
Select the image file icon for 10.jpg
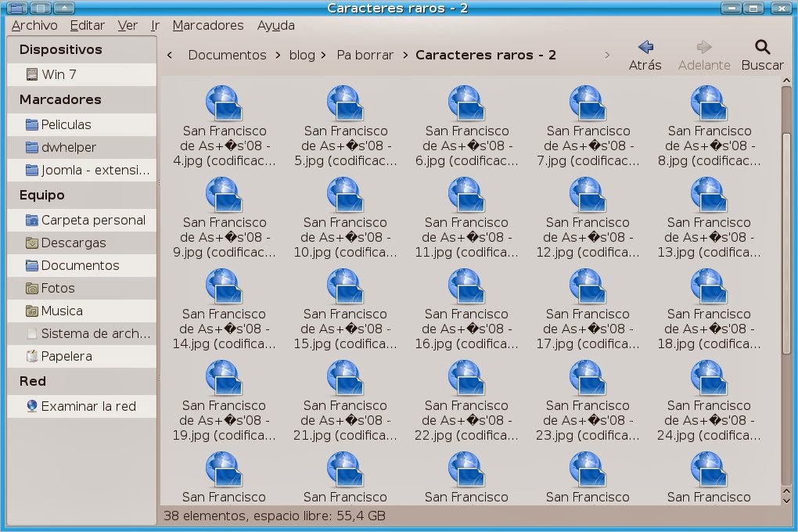345,195
